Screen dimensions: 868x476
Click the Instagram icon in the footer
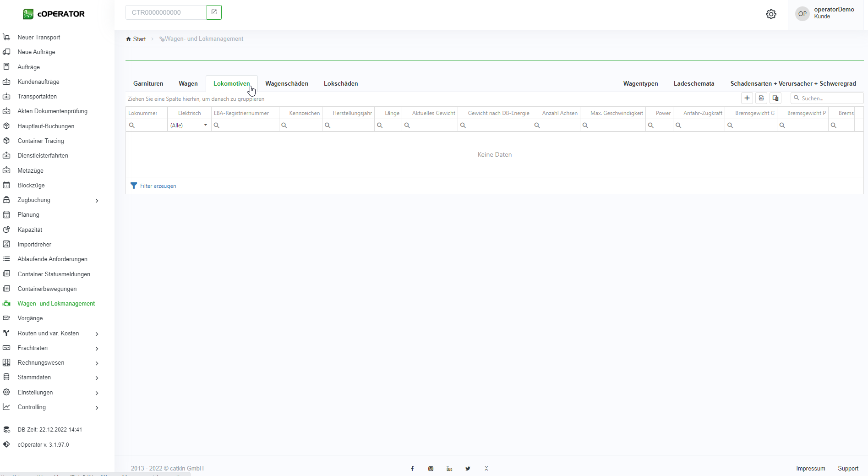[x=431, y=468]
